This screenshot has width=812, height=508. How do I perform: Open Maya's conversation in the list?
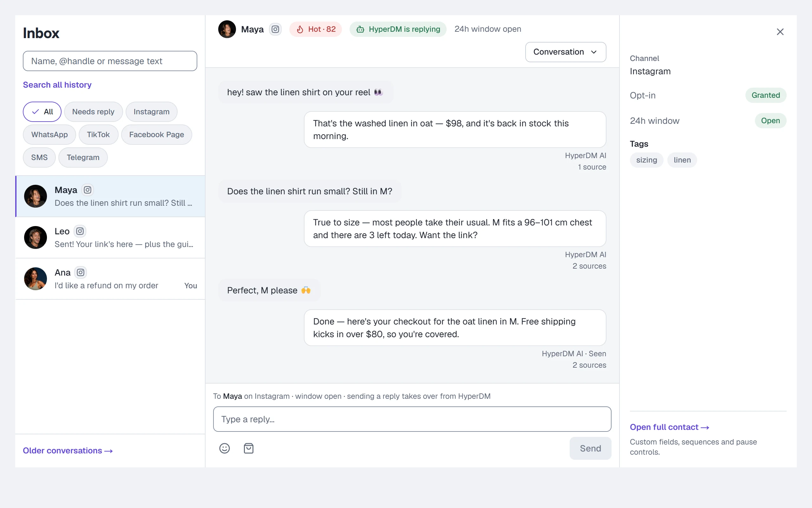point(110,196)
